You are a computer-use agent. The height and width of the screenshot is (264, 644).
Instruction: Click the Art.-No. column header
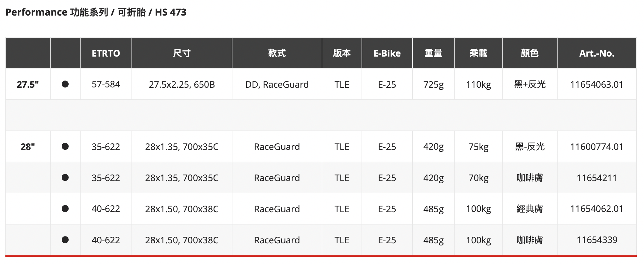597,53
